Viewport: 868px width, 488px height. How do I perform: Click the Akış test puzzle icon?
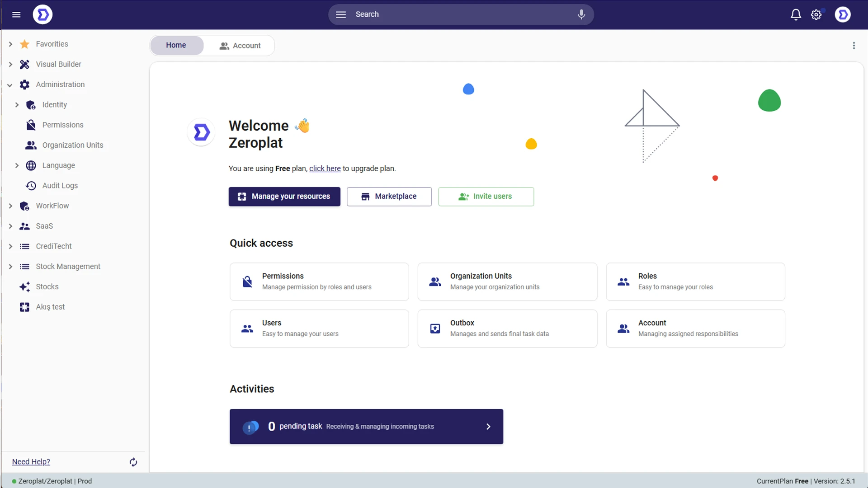[x=24, y=307]
